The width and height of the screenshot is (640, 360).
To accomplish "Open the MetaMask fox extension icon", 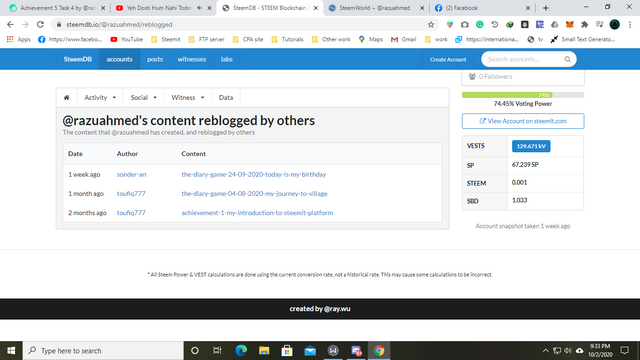I will pyautogui.click(x=569, y=24).
